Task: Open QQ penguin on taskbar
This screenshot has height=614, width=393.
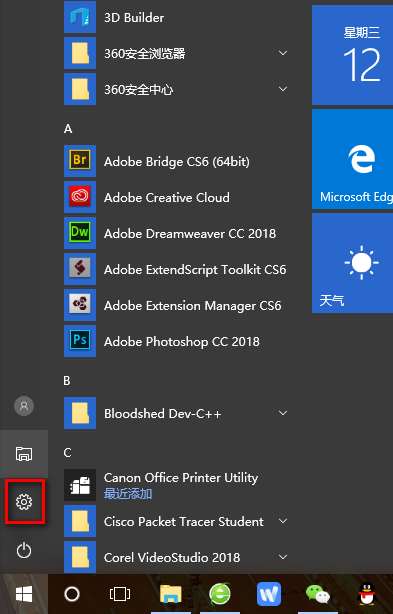Action: click(x=368, y=594)
